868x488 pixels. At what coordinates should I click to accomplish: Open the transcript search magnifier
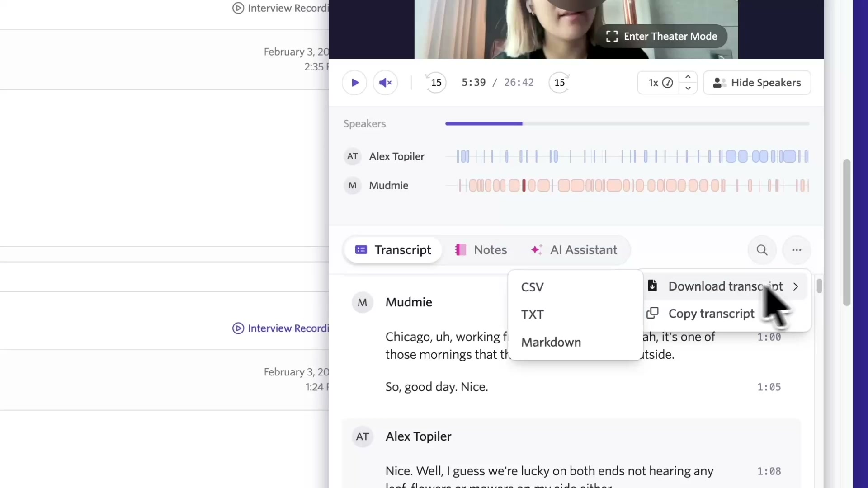(762, 250)
